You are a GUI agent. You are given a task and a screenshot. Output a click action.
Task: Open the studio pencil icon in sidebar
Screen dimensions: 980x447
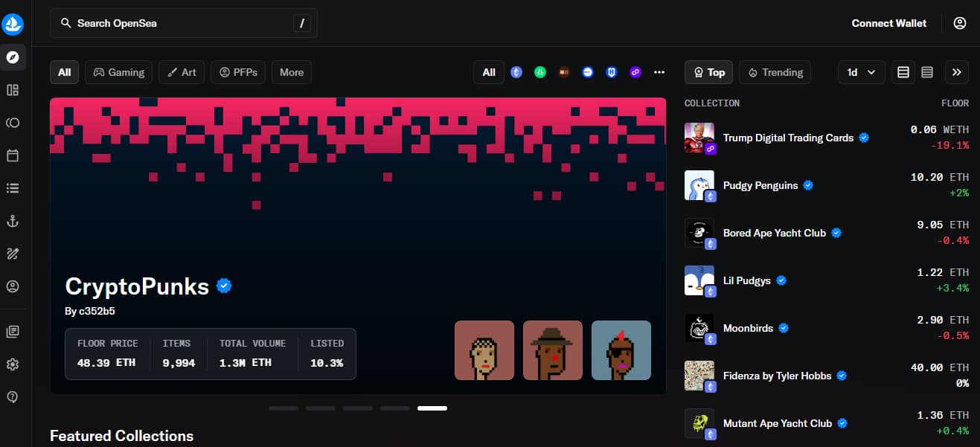13,254
